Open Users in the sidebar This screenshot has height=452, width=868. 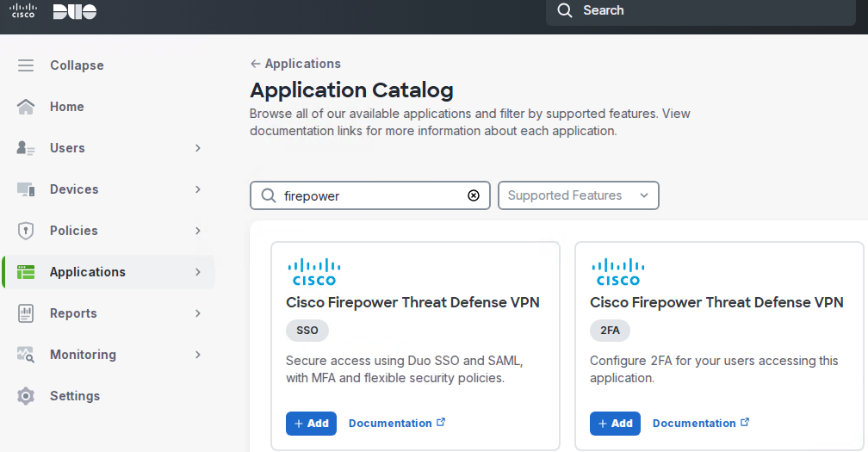[67, 148]
